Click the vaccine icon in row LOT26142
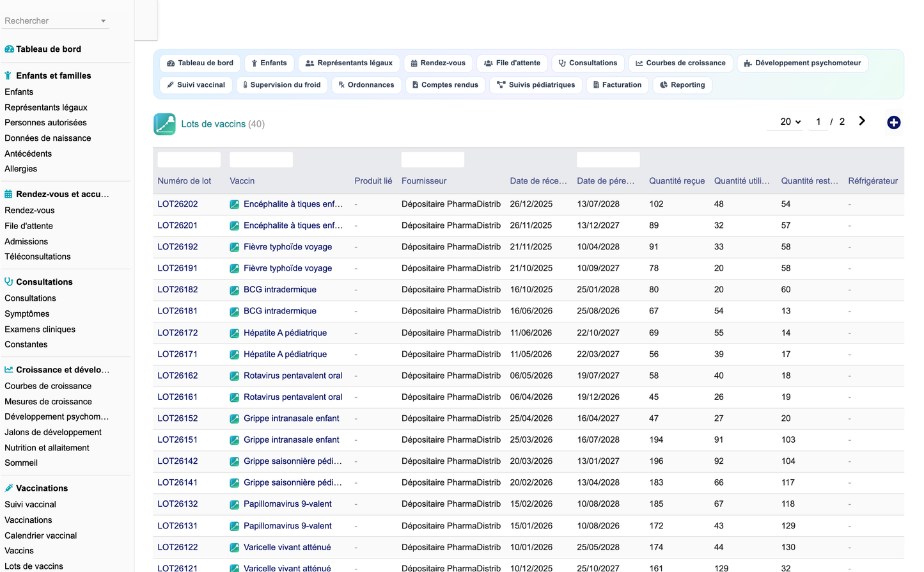924x572 pixels. [x=235, y=462]
